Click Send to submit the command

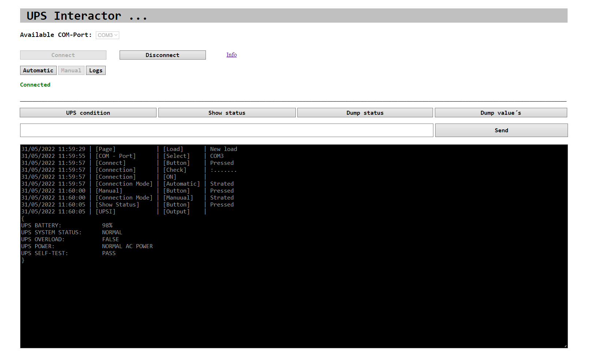[501, 130]
